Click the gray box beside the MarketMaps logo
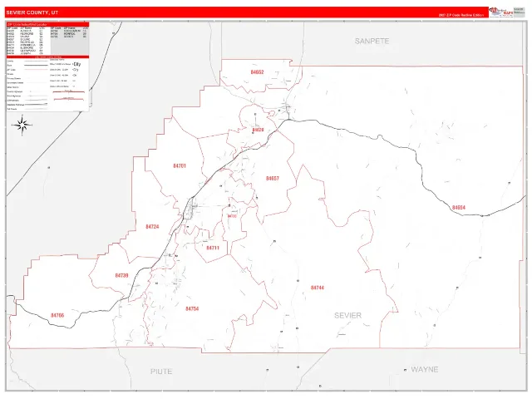 tap(519, 12)
